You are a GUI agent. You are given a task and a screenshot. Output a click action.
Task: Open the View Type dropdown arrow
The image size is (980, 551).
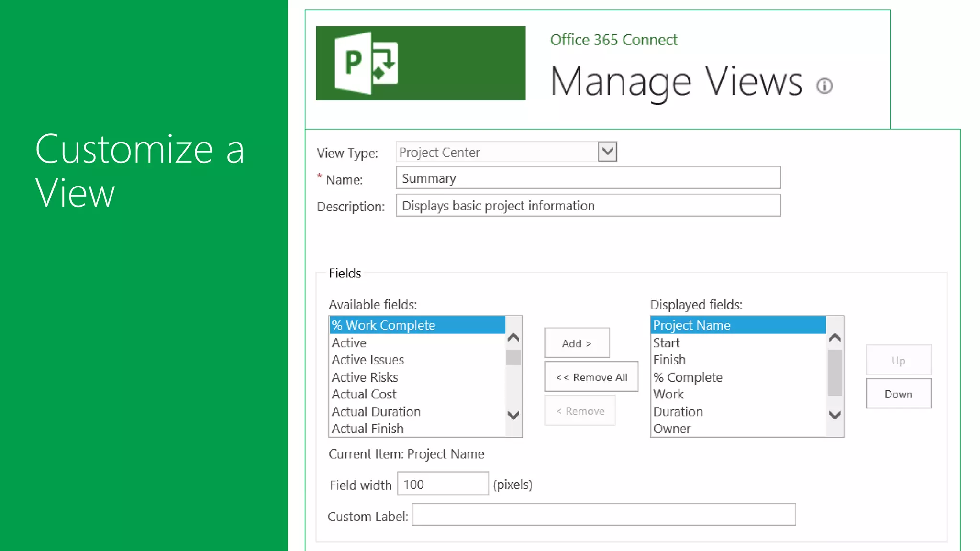point(607,152)
